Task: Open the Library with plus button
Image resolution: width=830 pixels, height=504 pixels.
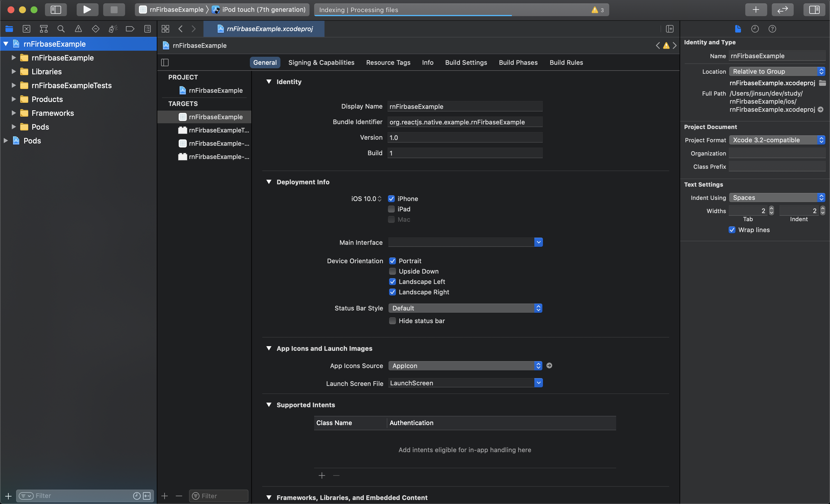Action: pyautogui.click(x=756, y=10)
